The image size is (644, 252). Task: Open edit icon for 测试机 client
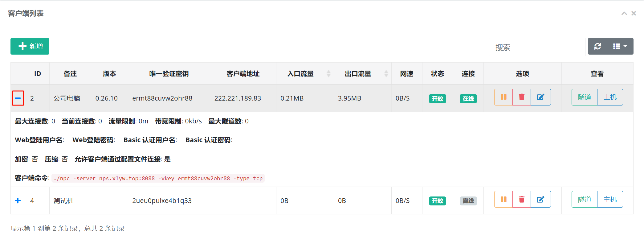(540, 199)
